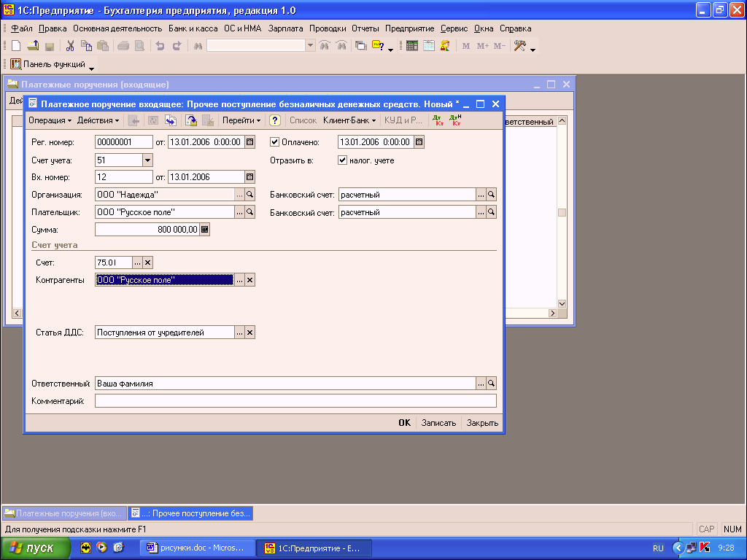Open рисунки.doc Word window from taskbar
Image resolution: width=747 pixels, height=560 pixels.
(199, 548)
